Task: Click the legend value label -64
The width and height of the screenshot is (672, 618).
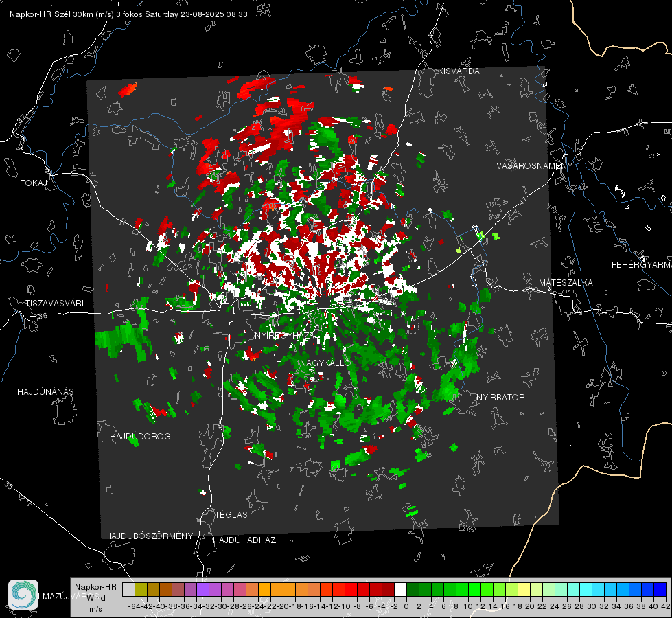Action: pos(134,606)
